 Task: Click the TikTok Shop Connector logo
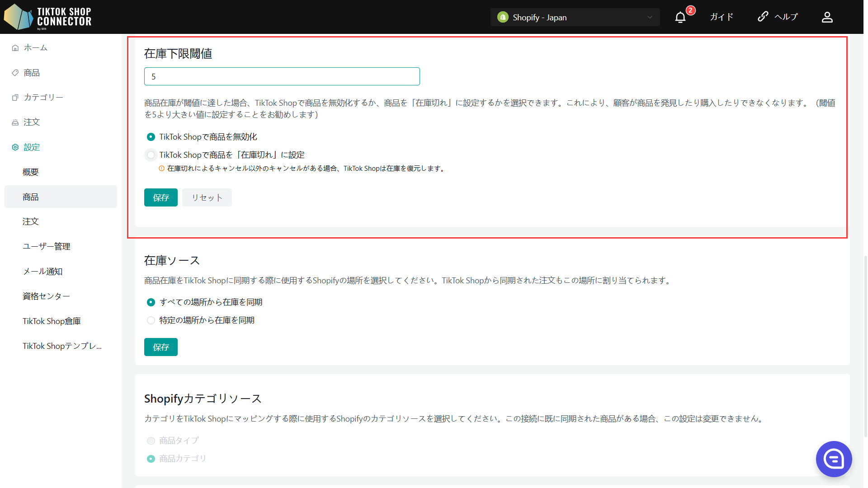pyautogui.click(x=47, y=17)
